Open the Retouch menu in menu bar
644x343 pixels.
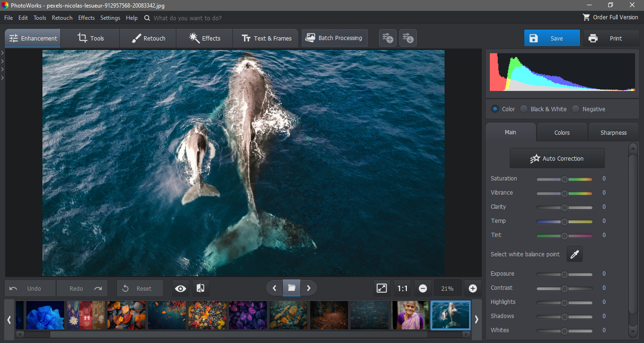(x=62, y=17)
